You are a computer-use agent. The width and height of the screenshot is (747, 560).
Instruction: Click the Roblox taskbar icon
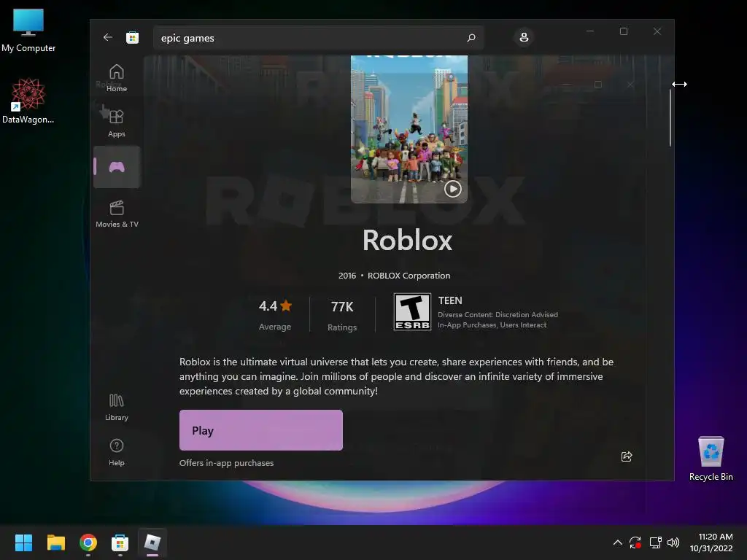pyautogui.click(x=152, y=542)
